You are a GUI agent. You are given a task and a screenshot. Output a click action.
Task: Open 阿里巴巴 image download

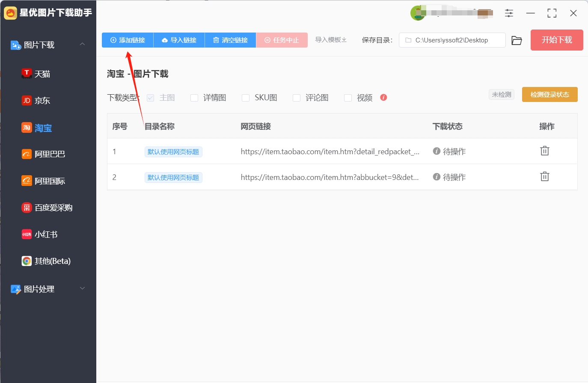(43, 154)
